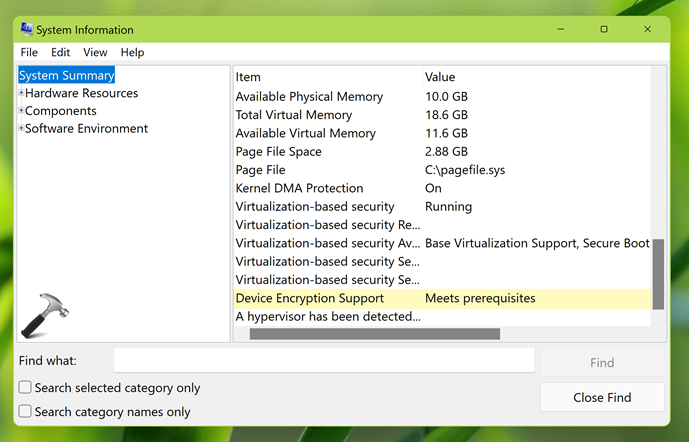
Task: Click the Close Find button
Action: pos(602,397)
